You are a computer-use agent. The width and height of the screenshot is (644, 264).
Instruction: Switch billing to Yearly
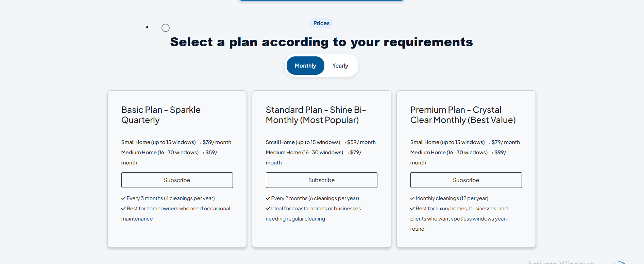[x=340, y=66]
